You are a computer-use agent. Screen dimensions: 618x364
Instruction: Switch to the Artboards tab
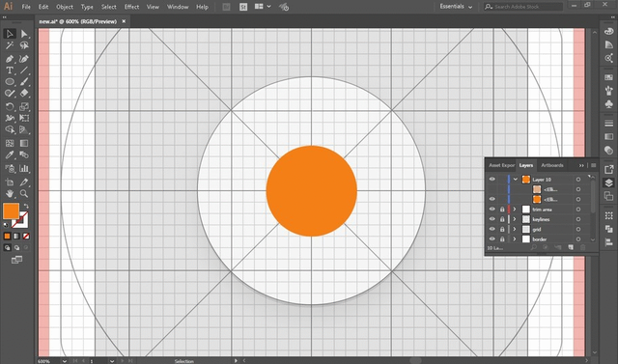point(551,165)
